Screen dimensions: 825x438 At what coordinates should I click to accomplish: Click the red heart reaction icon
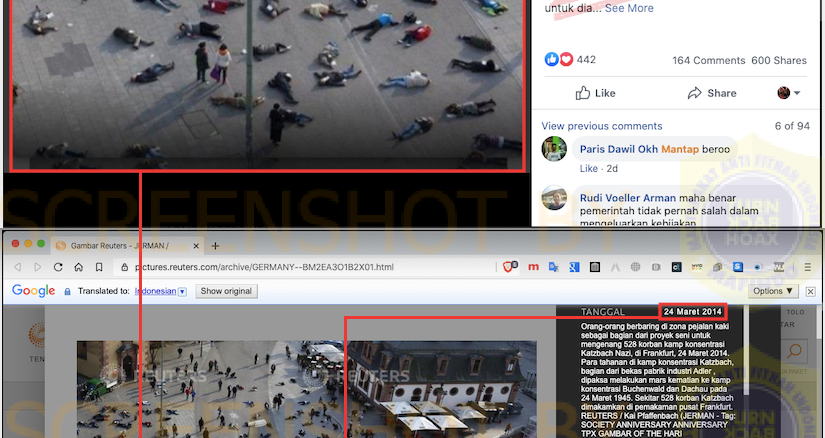(566, 59)
